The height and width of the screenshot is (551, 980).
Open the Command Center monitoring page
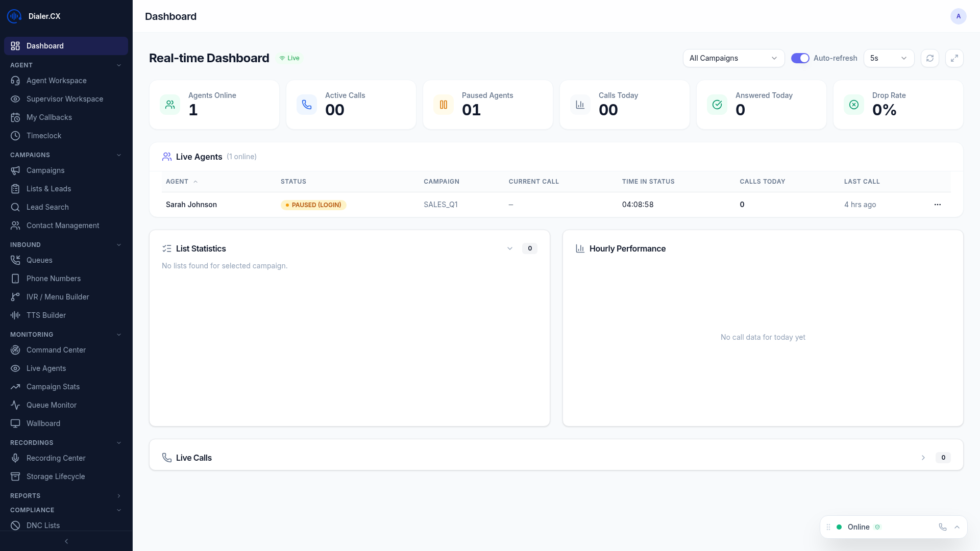pos(56,350)
